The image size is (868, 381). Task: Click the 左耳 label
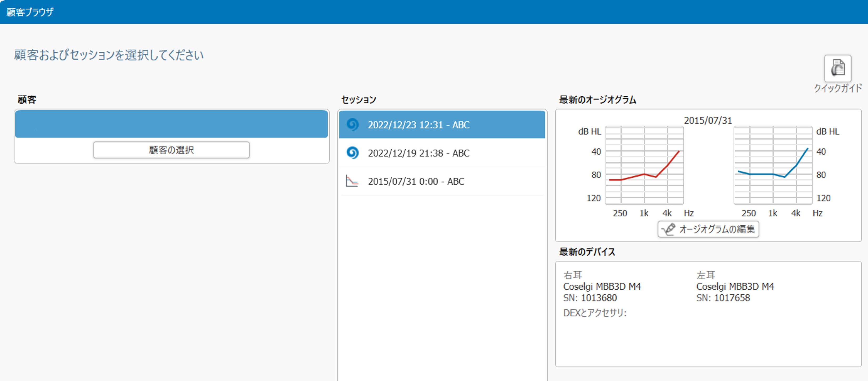point(706,275)
